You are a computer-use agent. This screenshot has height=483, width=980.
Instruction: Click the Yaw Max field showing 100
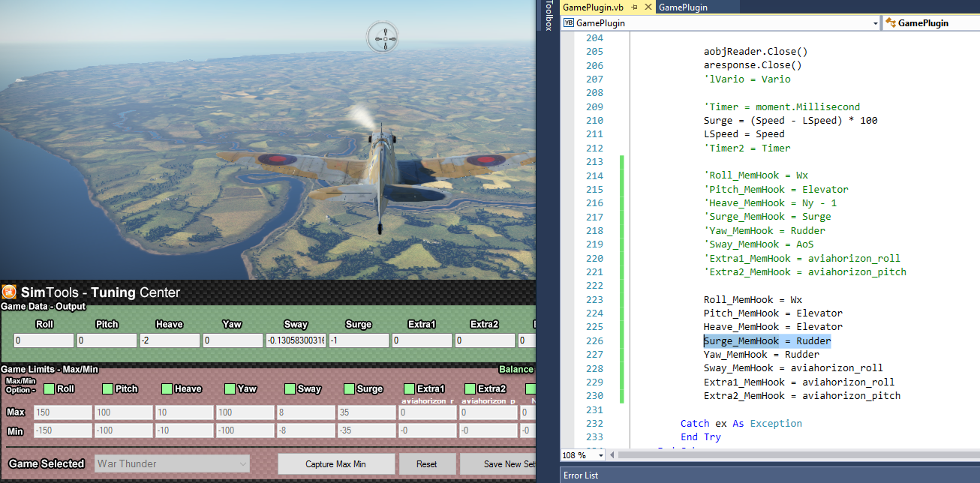click(245, 412)
